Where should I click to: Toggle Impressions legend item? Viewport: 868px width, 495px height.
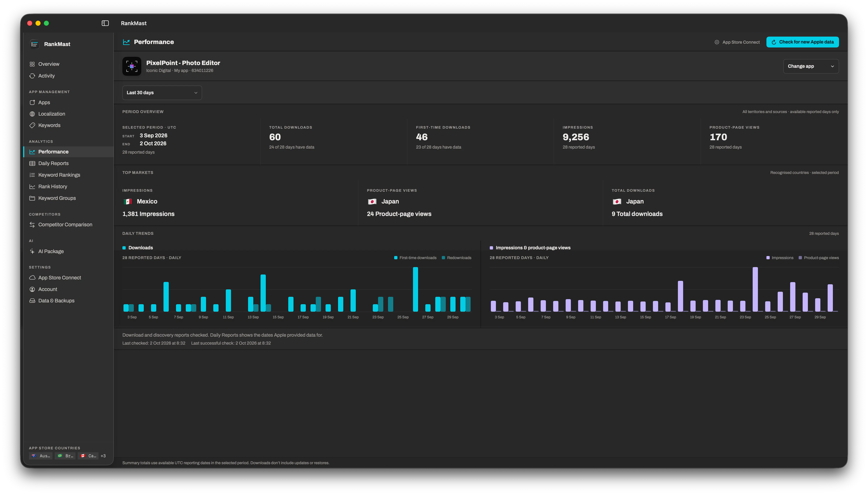[780, 258]
